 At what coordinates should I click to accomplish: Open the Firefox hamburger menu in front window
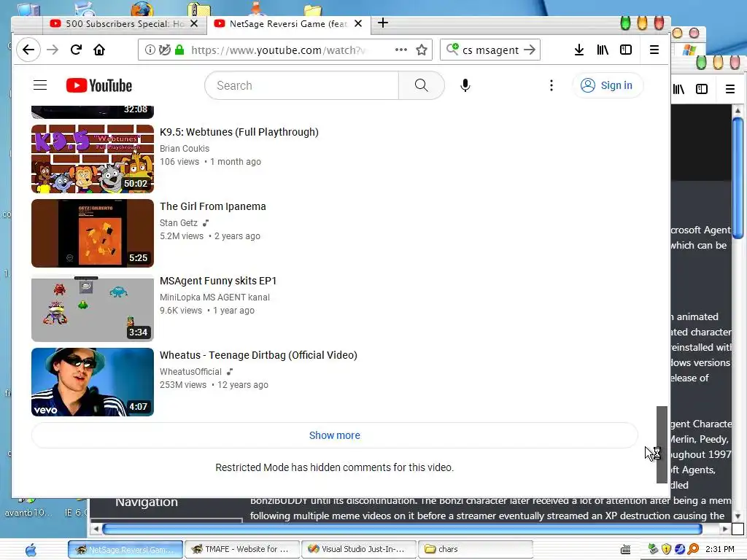point(654,50)
